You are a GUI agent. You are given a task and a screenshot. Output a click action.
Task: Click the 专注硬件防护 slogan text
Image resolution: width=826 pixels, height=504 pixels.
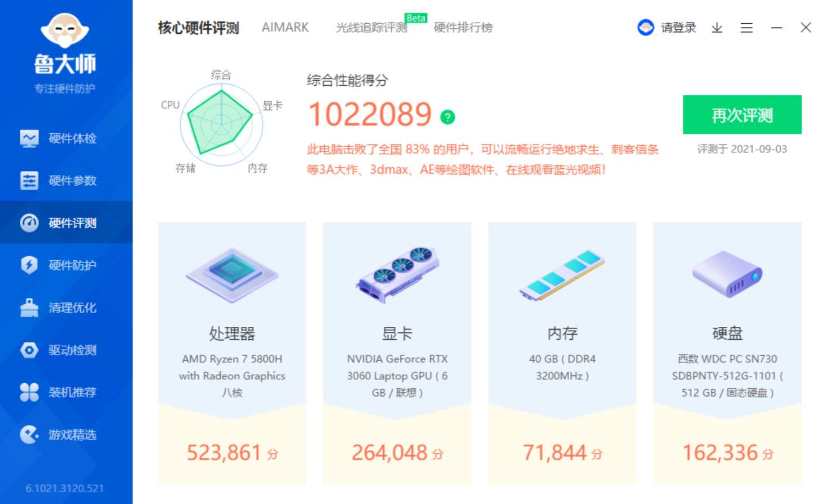coord(65,89)
